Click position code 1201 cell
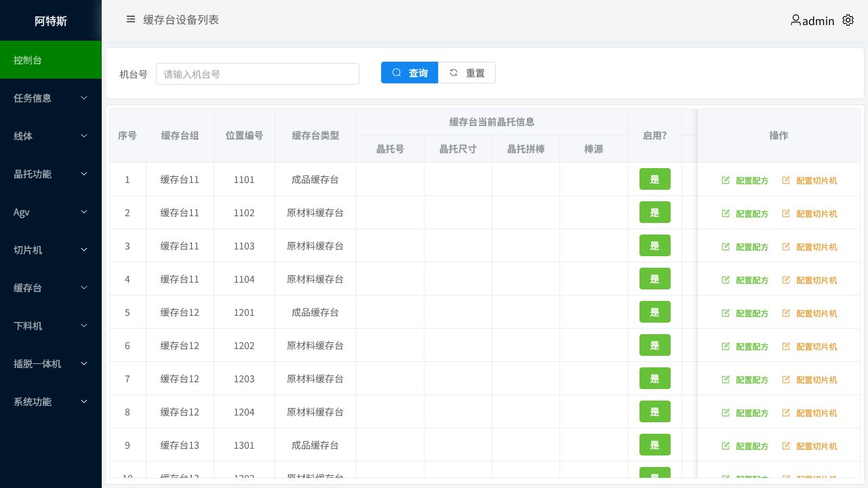The width and height of the screenshot is (868, 488). 244,312
